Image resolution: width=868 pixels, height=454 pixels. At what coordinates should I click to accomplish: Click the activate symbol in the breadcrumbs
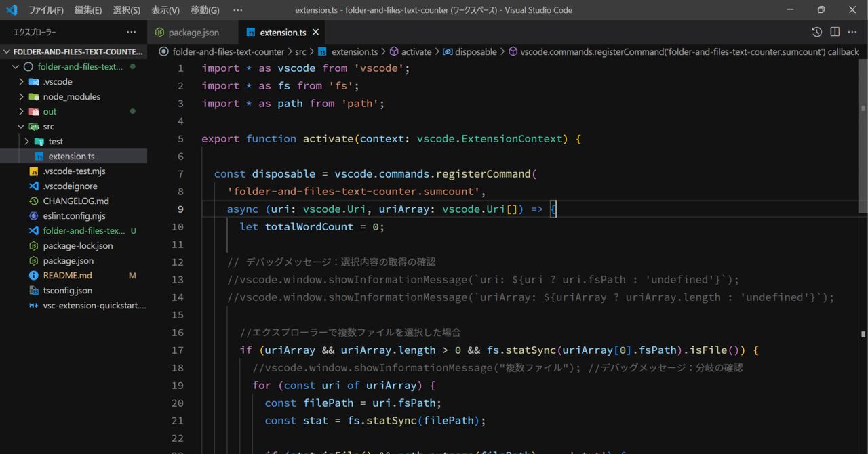pos(416,51)
